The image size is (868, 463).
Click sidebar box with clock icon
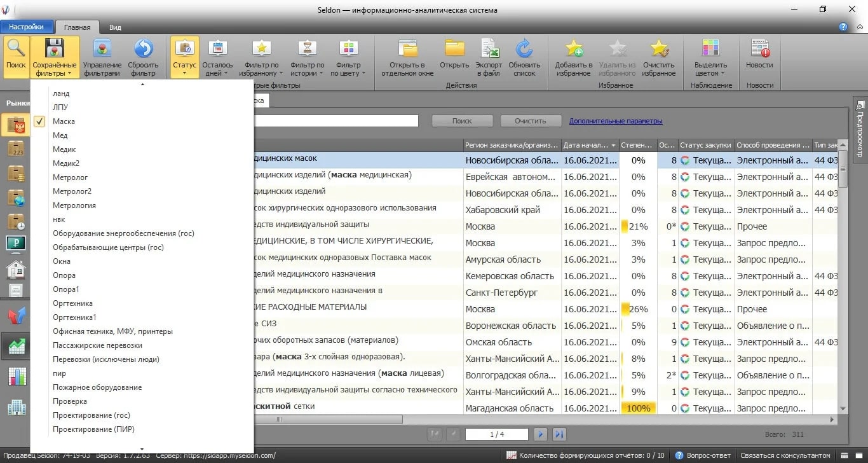15,221
